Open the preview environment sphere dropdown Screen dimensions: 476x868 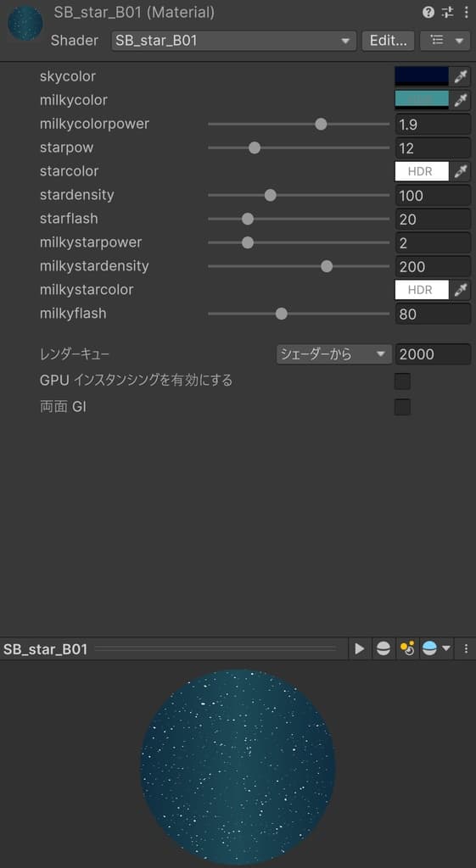pos(436,648)
